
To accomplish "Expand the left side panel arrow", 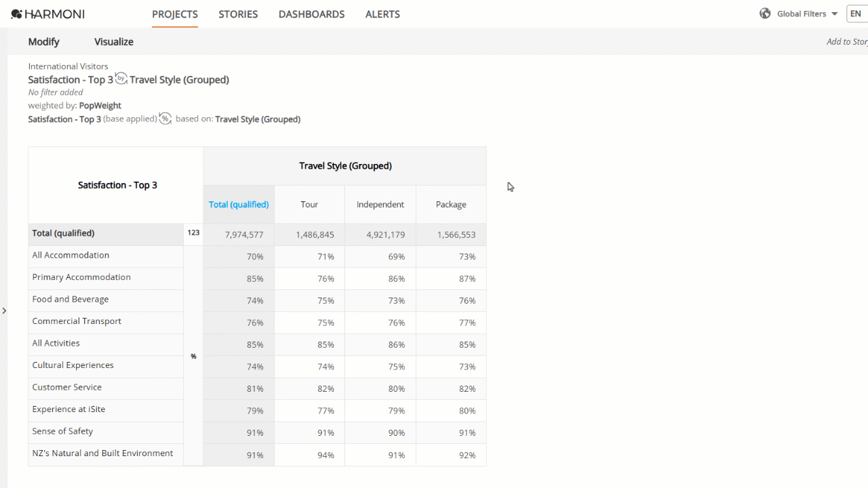I will point(4,310).
